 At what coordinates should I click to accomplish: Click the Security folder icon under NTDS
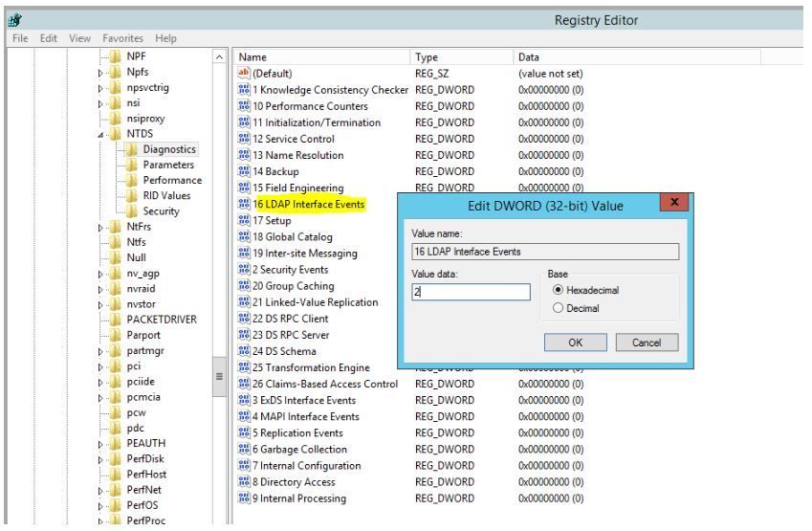132,211
